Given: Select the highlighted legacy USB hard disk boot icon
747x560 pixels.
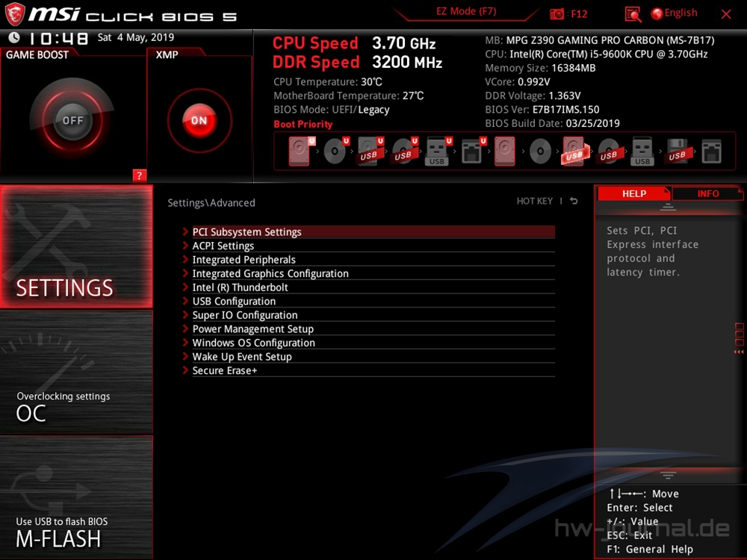Looking at the screenshot, I should click(575, 151).
